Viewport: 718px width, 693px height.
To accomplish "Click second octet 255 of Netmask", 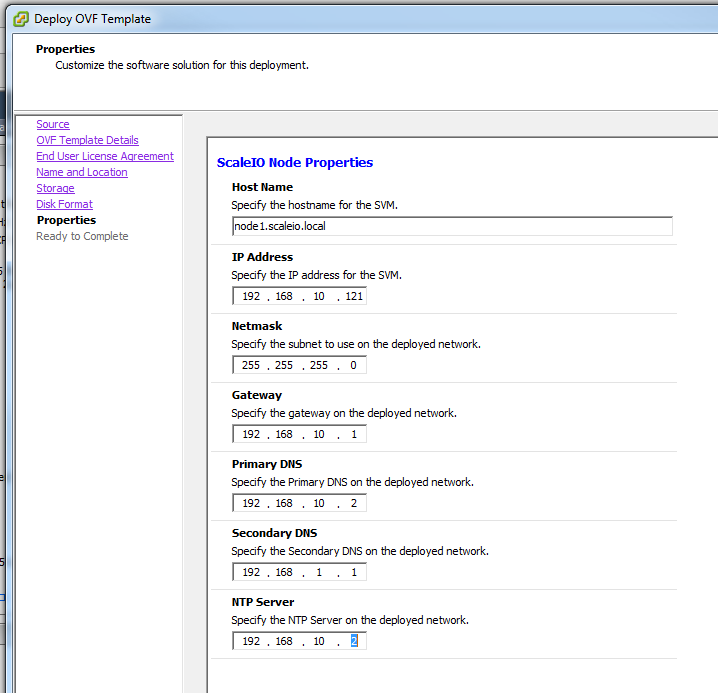I will [x=284, y=366].
